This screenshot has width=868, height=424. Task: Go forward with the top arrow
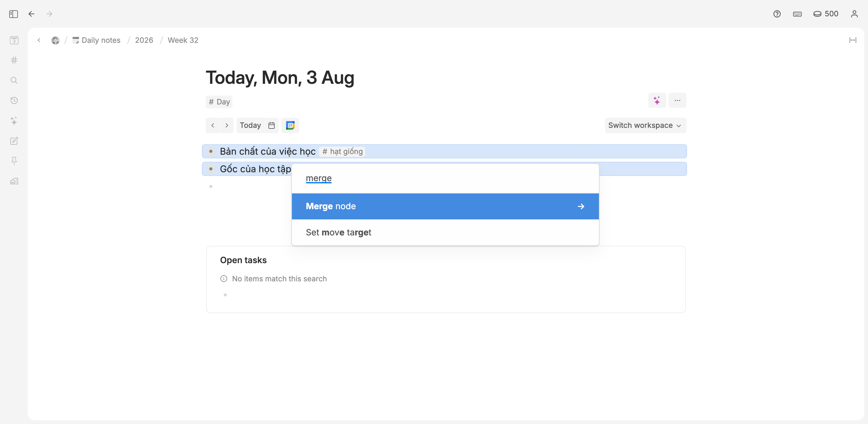click(49, 14)
